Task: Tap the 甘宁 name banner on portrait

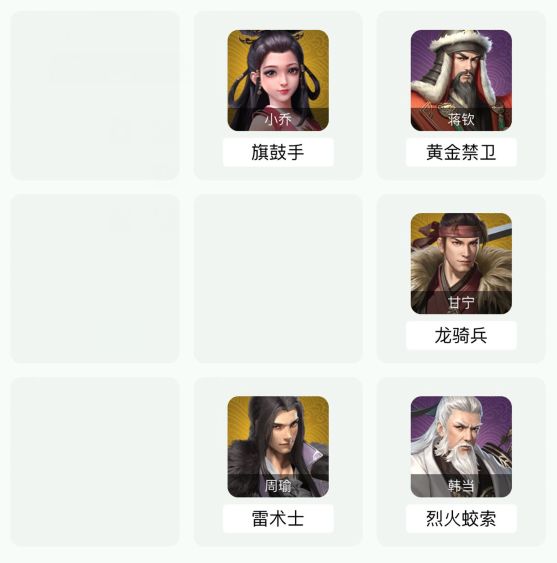Action: tap(461, 302)
